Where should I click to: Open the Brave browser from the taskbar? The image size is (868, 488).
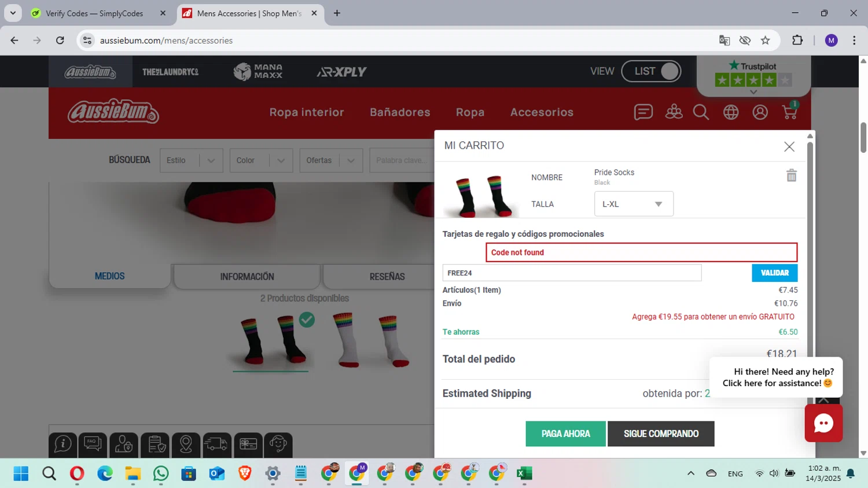point(245,474)
